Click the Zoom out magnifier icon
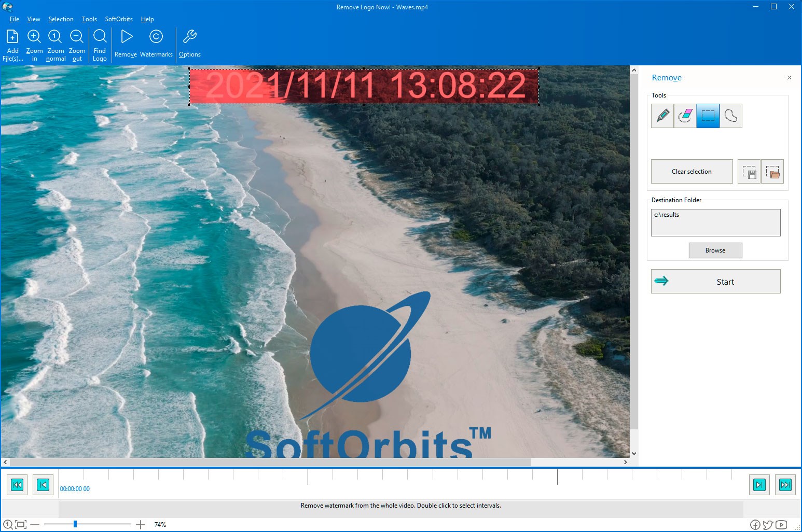 [77, 37]
